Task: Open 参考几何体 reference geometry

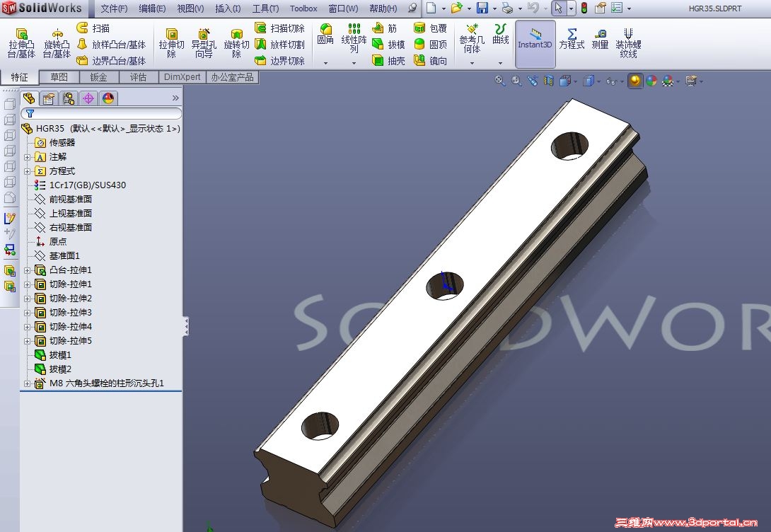Action: (x=472, y=38)
